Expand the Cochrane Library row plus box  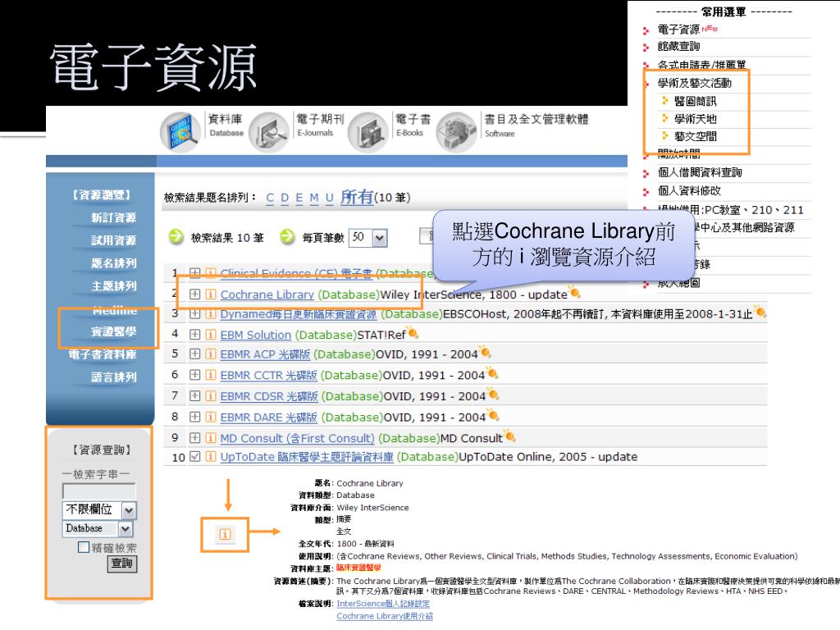(195, 294)
